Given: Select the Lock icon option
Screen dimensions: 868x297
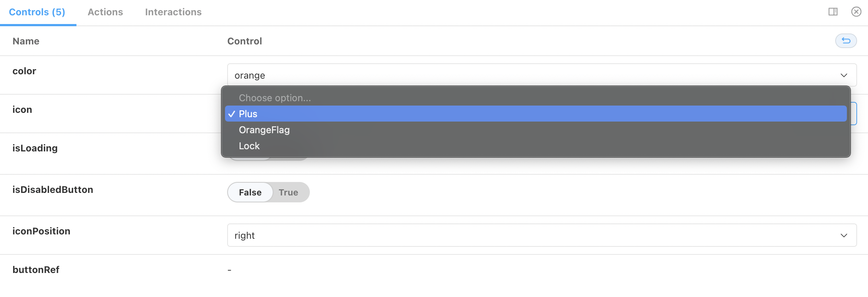Looking at the screenshot, I should coord(249,146).
